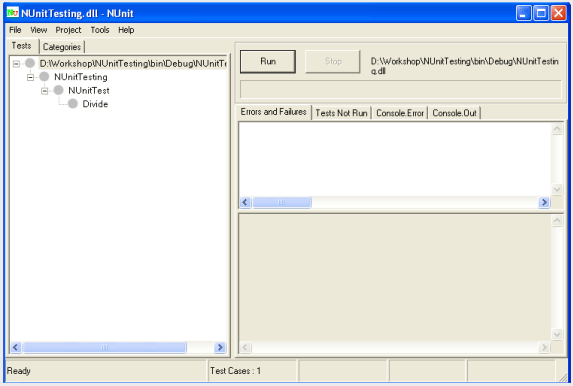Viewport: 573px width, 386px height.
Task: Click the test progress bar below Run
Action: click(401, 90)
